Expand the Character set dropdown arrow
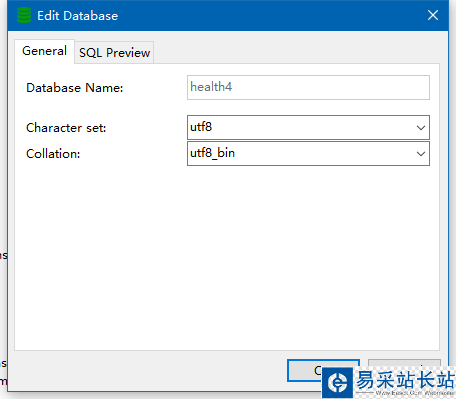Viewport: 456px width, 399px height. pyautogui.click(x=421, y=128)
